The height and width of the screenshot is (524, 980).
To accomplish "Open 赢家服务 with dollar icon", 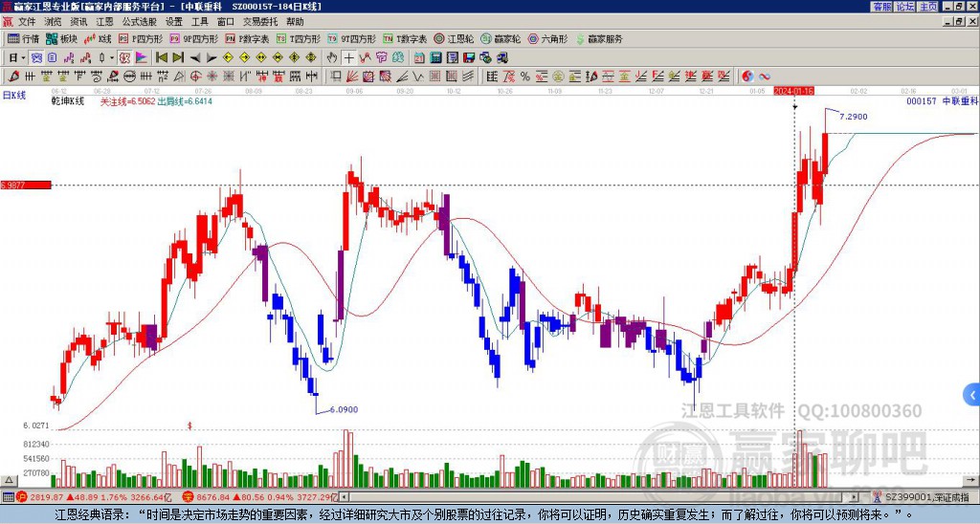I will point(599,39).
